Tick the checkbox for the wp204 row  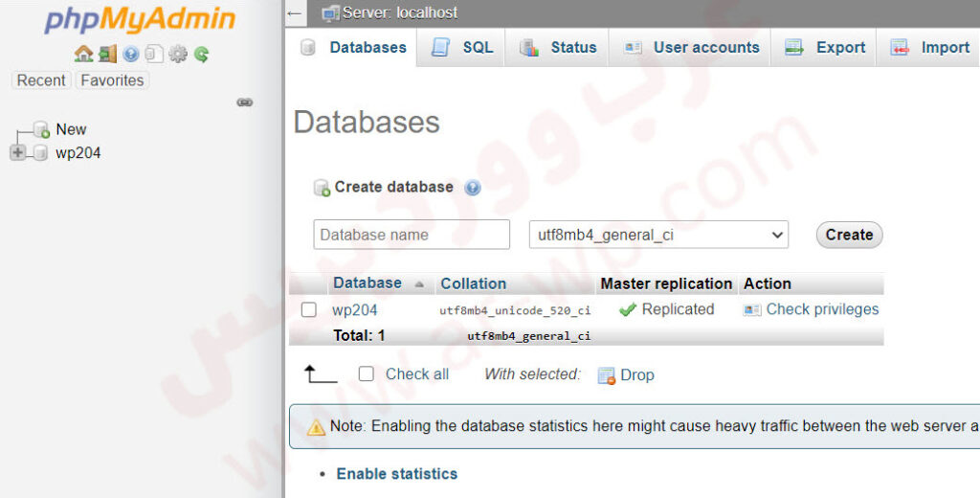point(309,309)
